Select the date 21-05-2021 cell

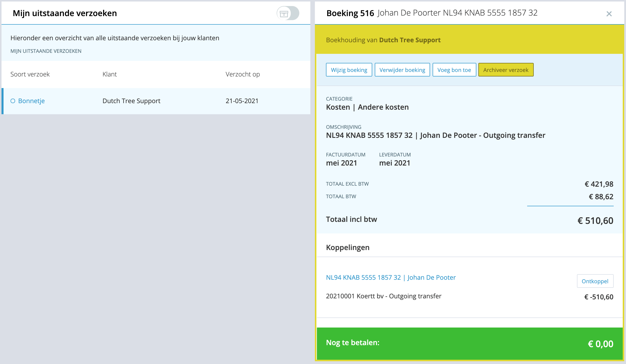pos(242,101)
